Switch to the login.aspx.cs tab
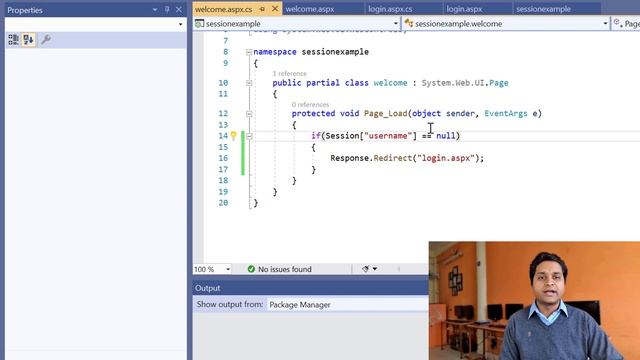 coord(390,9)
